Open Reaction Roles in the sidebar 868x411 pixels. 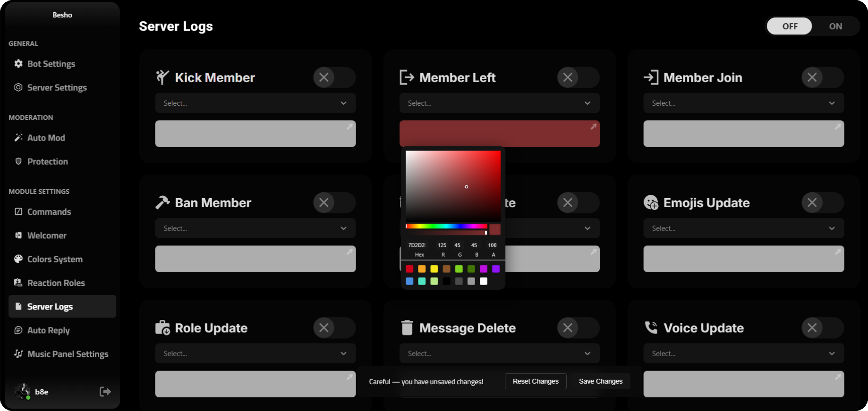click(x=56, y=283)
